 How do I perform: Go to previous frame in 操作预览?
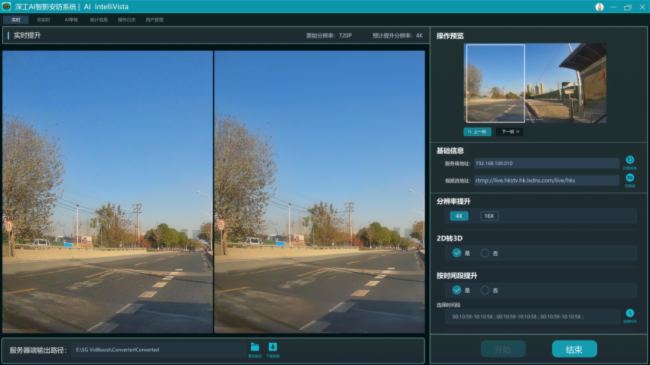477,132
